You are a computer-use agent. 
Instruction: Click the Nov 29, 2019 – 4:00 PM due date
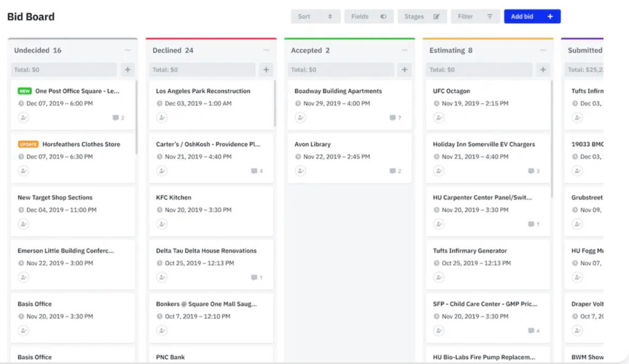[x=337, y=103]
